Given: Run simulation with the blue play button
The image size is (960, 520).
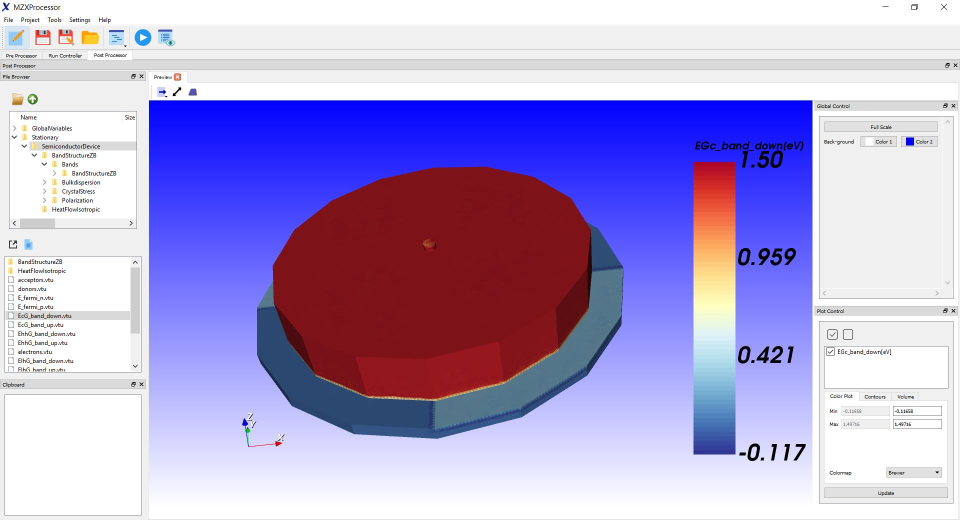Looking at the screenshot, I should [x=143, y=37].
